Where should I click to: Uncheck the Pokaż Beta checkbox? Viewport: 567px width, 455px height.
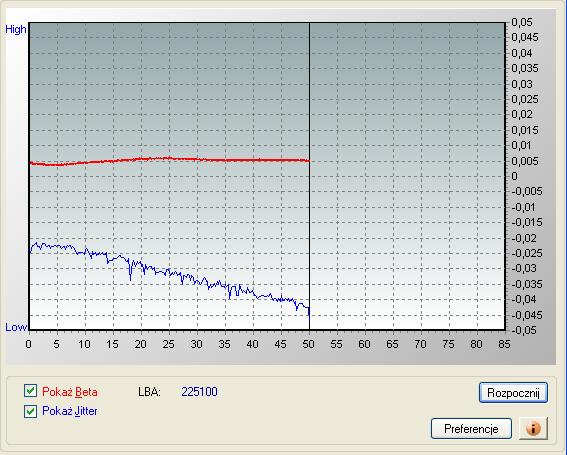pyautogui.click(x=30, y=391)
